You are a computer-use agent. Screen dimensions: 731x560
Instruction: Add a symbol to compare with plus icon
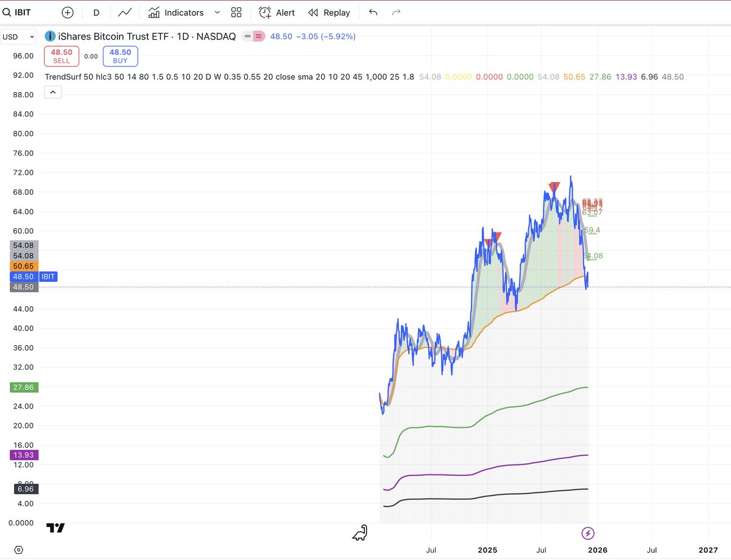68,12
